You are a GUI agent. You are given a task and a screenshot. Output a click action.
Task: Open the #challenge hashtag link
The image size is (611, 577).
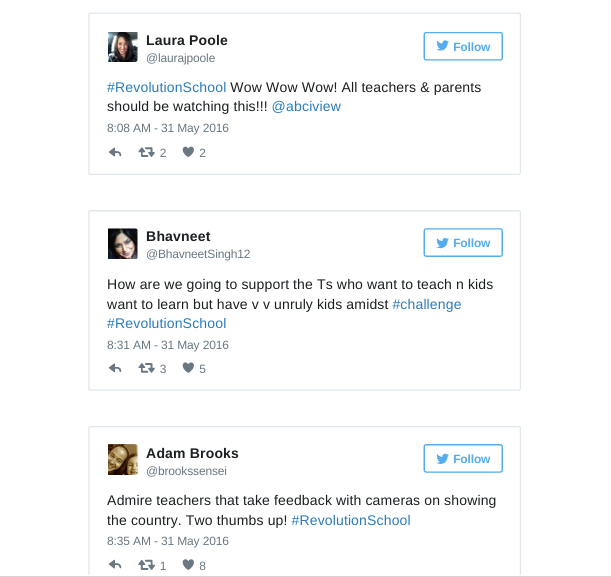(x=426, y=304)
